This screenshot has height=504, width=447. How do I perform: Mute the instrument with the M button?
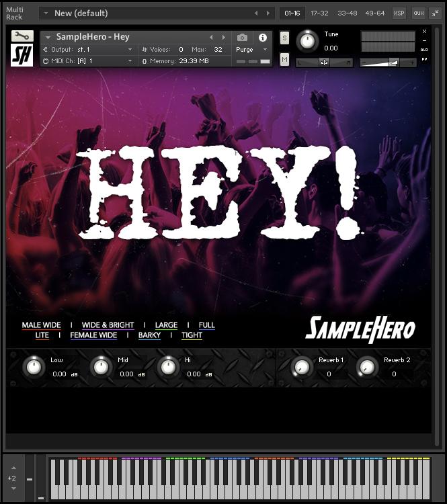284,59
